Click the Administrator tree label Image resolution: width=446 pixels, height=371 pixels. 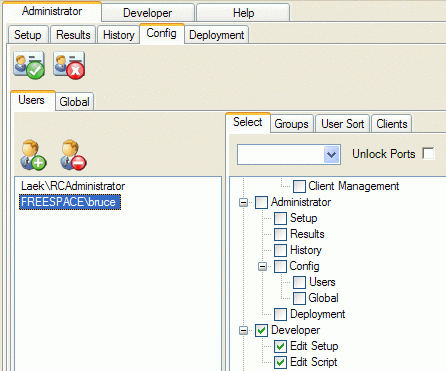pyautogui.click(x=301, y=202)
